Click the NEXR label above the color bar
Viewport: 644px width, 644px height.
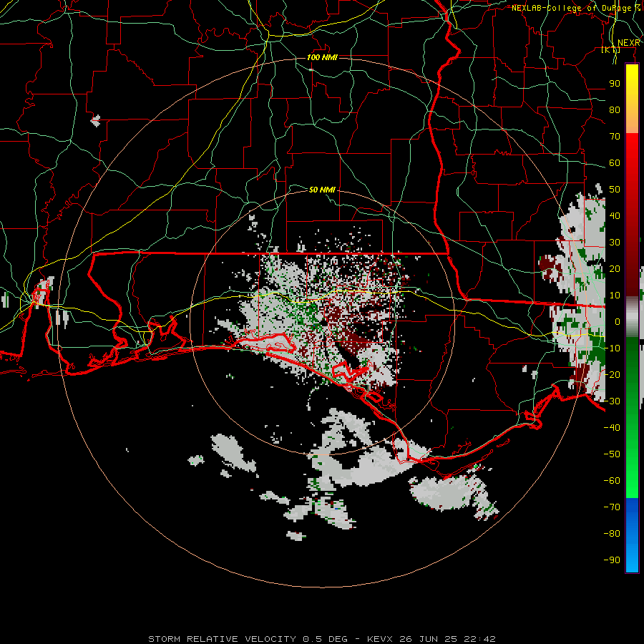pyautogui.click(x=629, y=43)
